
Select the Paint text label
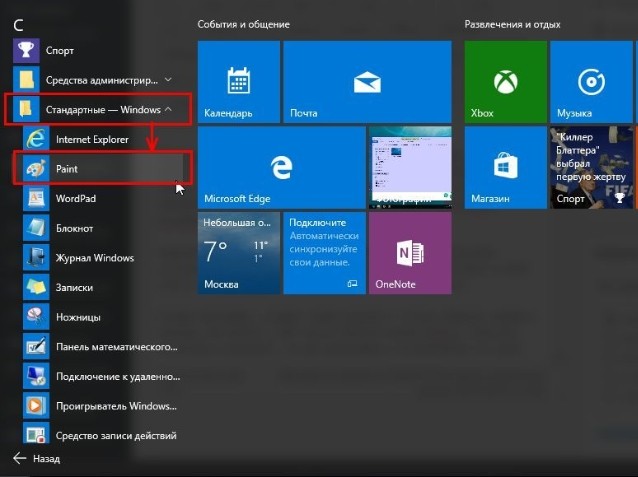[x=67, y=169]
